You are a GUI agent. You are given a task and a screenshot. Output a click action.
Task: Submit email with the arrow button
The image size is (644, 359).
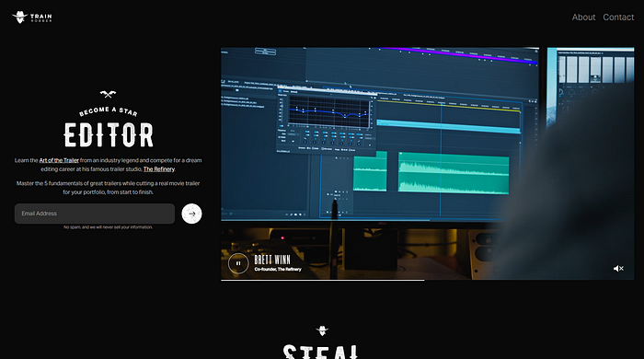tap(191, 214)
